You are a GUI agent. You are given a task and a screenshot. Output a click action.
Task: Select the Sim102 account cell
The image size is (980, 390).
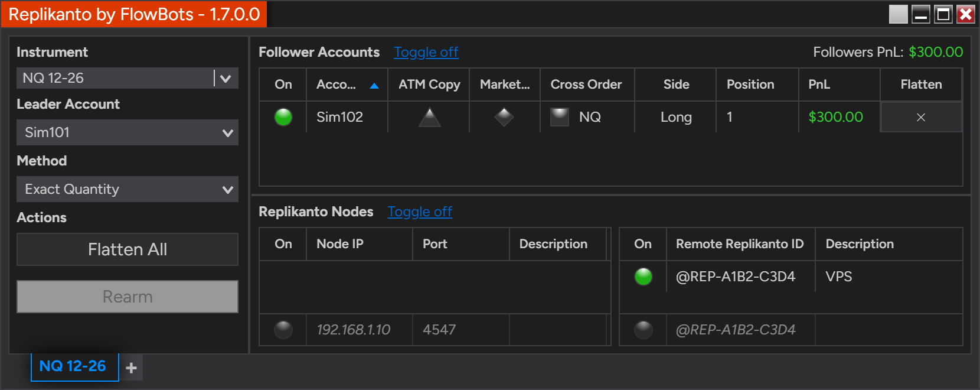347,117
